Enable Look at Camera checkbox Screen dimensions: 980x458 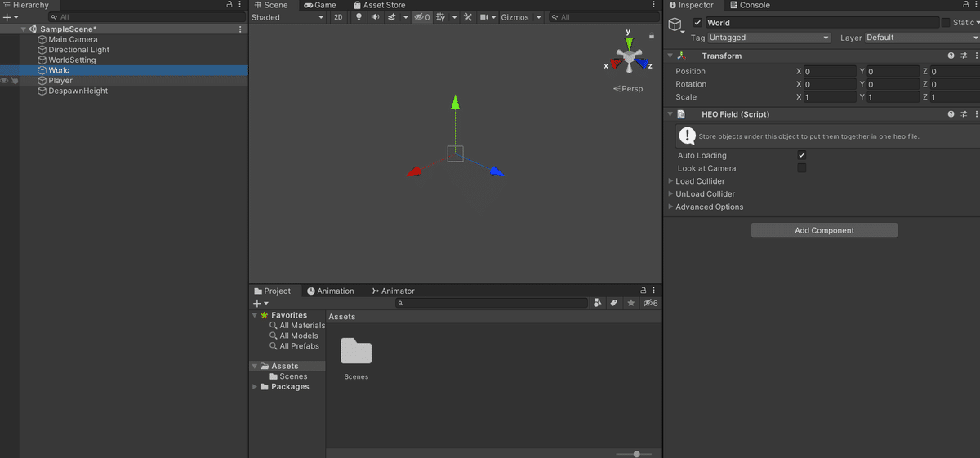tap(802, 168)
